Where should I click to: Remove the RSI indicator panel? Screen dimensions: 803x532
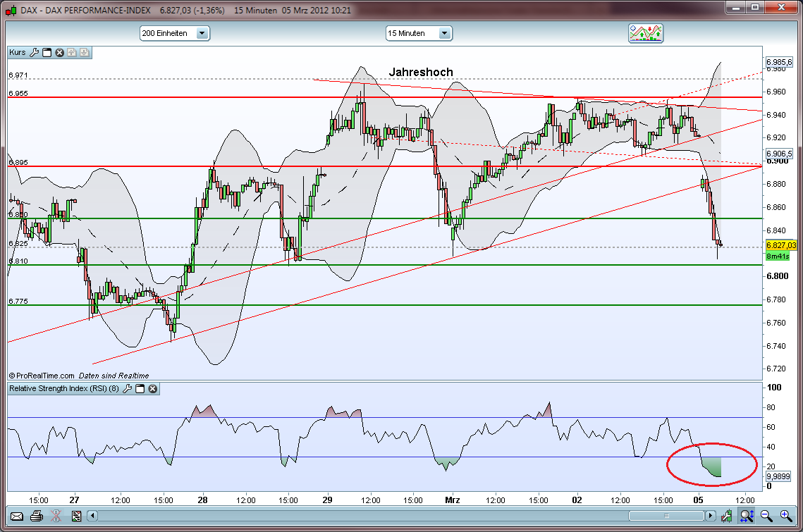click(152, 388)
